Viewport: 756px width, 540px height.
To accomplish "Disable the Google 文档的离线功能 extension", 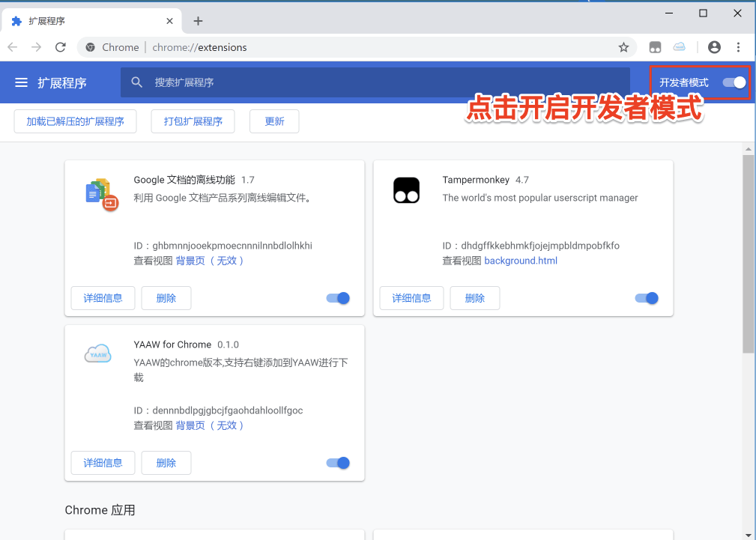I will click(x=338, y=298).
